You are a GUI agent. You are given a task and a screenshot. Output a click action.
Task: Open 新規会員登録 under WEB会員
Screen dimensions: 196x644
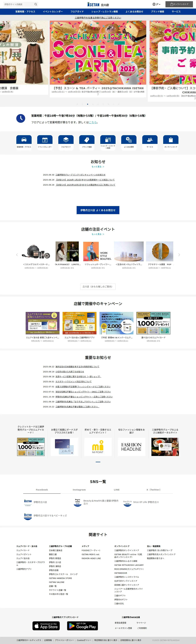click(120, 623)
